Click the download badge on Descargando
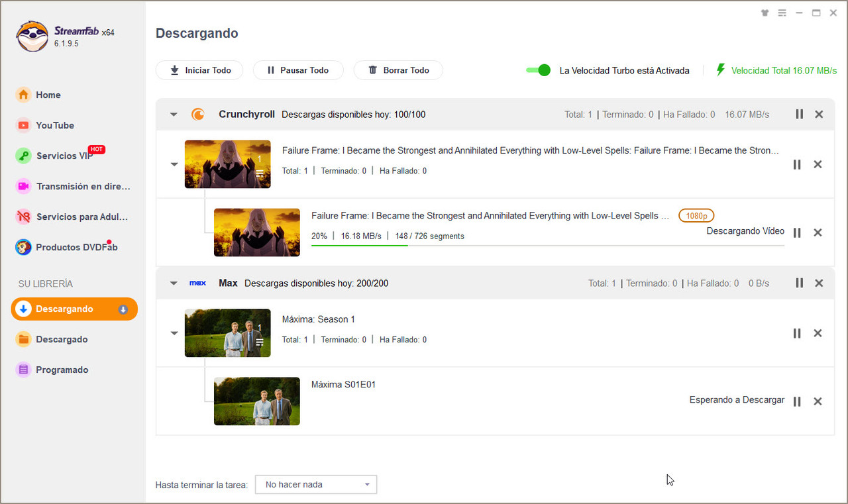 (x=123, y=309)
